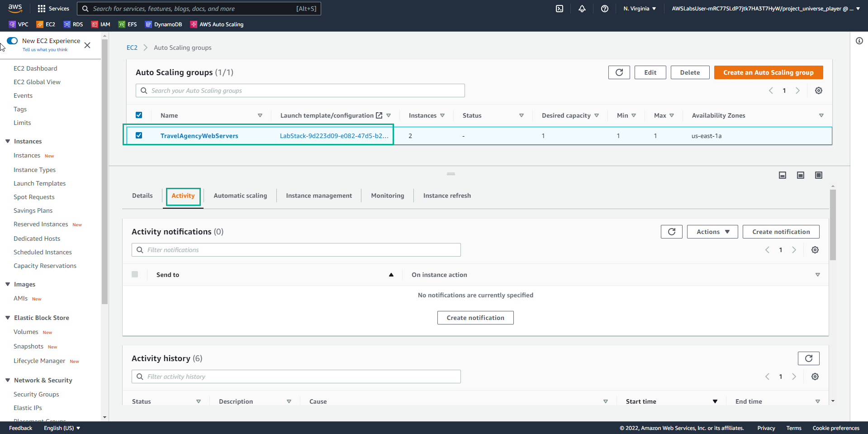Refresh the Auto Scaling groups list
Image resolution: width=868 pixels, height=434 pixels.
(619, 72)
